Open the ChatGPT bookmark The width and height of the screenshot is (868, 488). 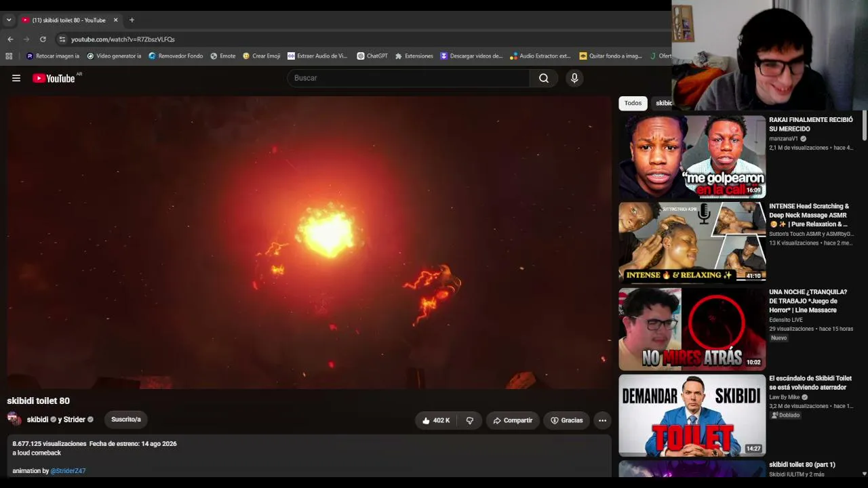point(372,56)
